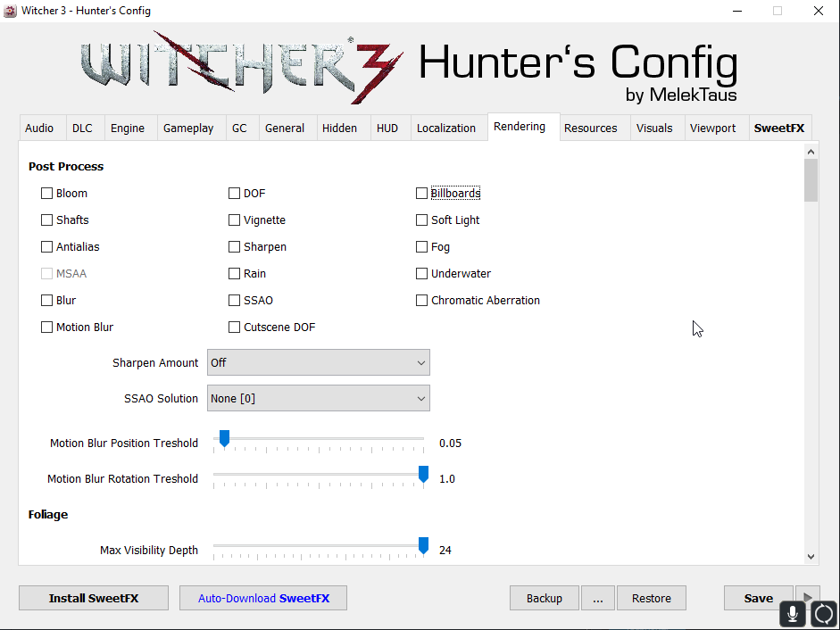This screenshot has height=630, width=840.
Task: Toggle the Vignette checkbox
Action: point(234,220)
